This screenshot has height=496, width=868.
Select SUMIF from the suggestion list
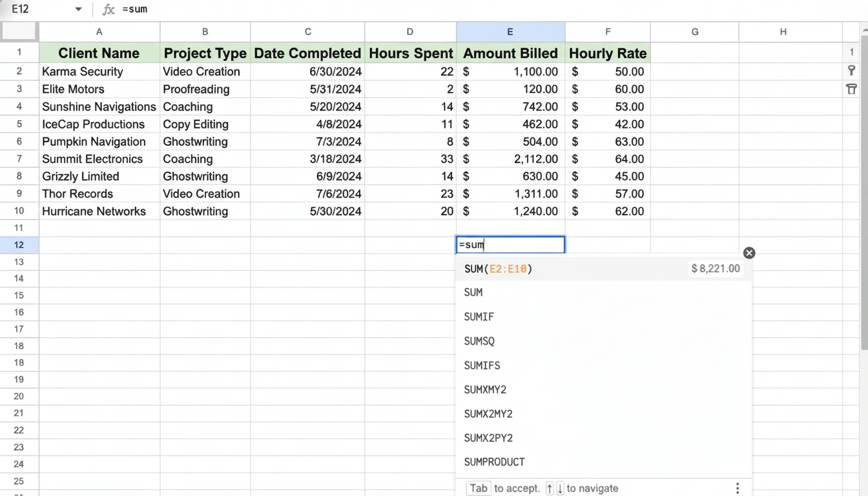click(x=479, y=316)
